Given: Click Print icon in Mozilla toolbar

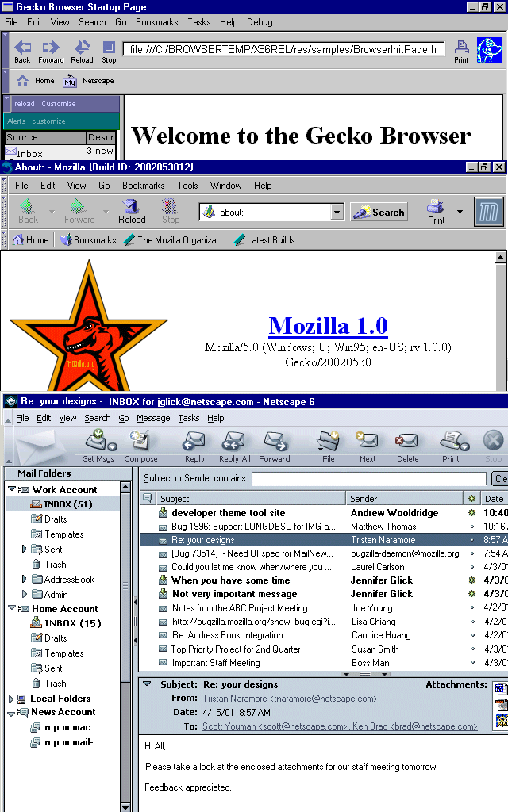Looking at the screenshot, I should [436, 211].
